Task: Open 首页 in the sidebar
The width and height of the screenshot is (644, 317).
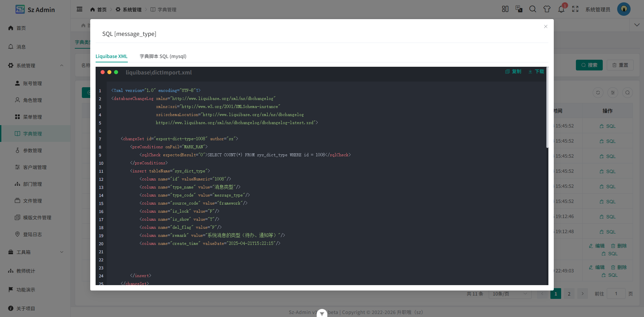Action: 35,28
